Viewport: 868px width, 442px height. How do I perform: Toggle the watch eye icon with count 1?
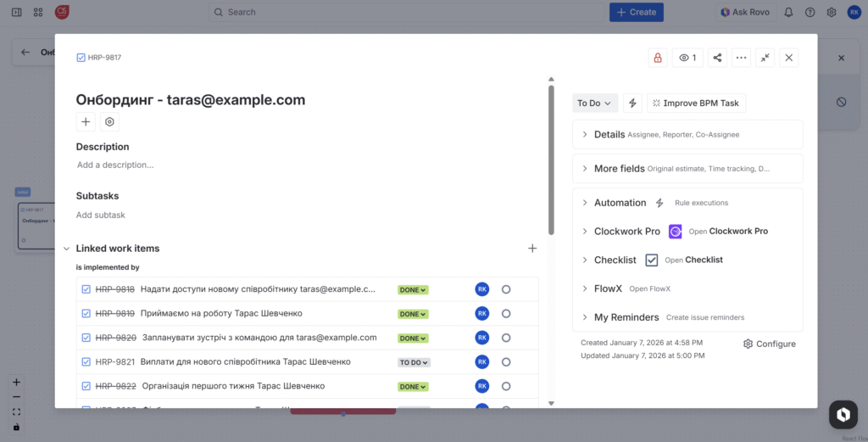click(x=686, y=58)
